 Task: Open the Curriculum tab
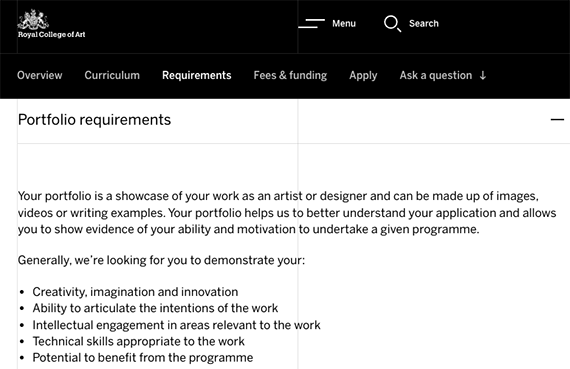[x=112, y=75]
